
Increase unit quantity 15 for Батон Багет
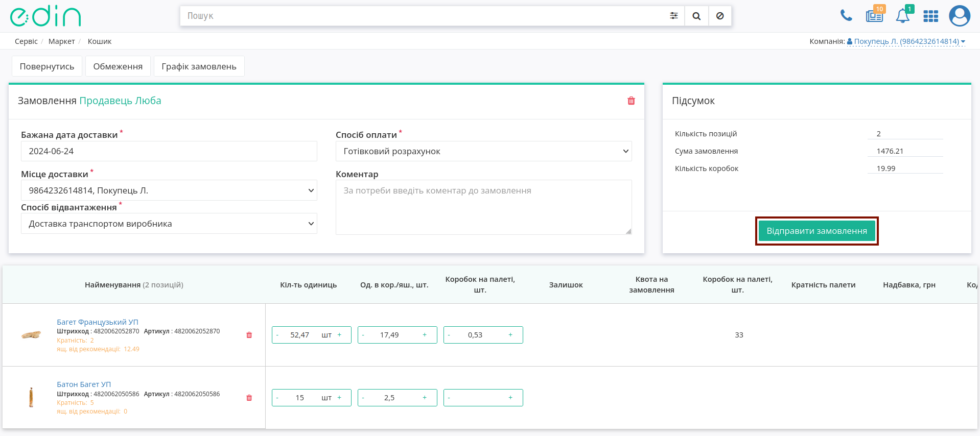tap(339, 398)
